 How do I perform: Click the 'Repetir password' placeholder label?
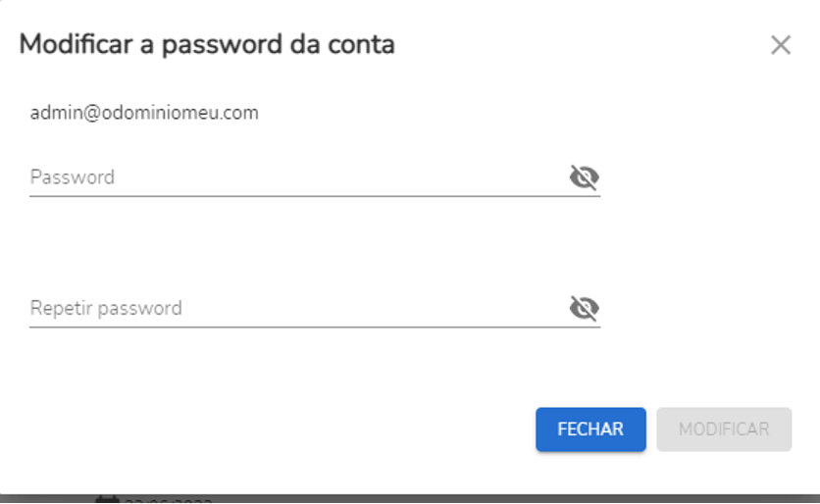click(106, 308)
